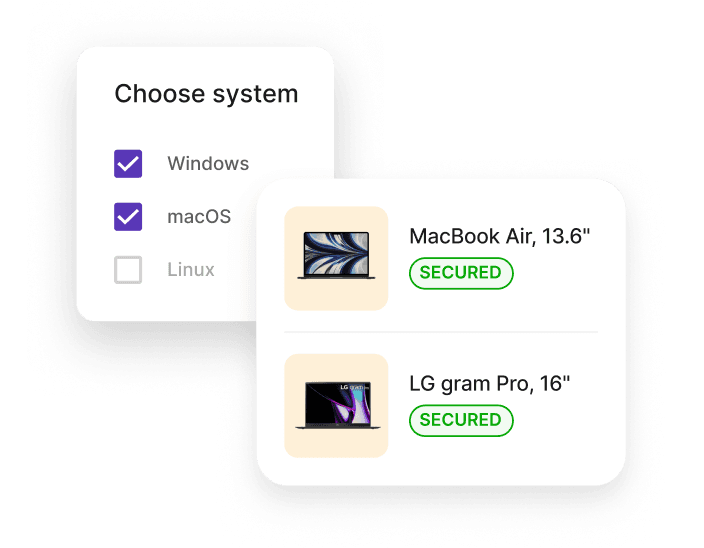Click the LG logo on laptop screen
This screenshot has width=704, height=548.
(344, 387)
